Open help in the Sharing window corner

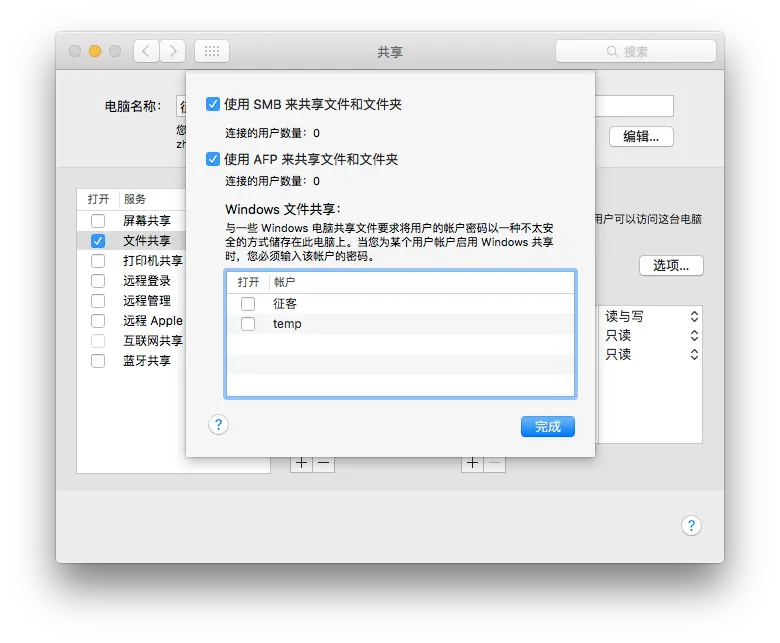click(x=691, y=526)
